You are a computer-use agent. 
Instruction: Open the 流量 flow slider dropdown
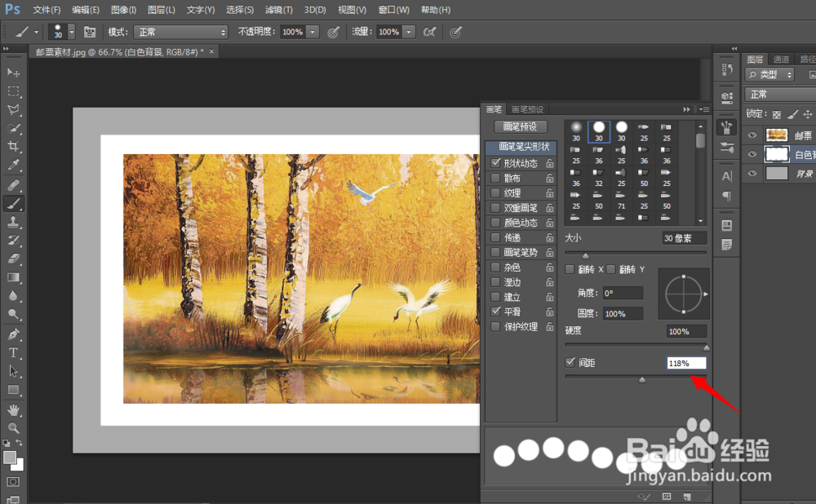pyautogui.click(x=409, y=33)
